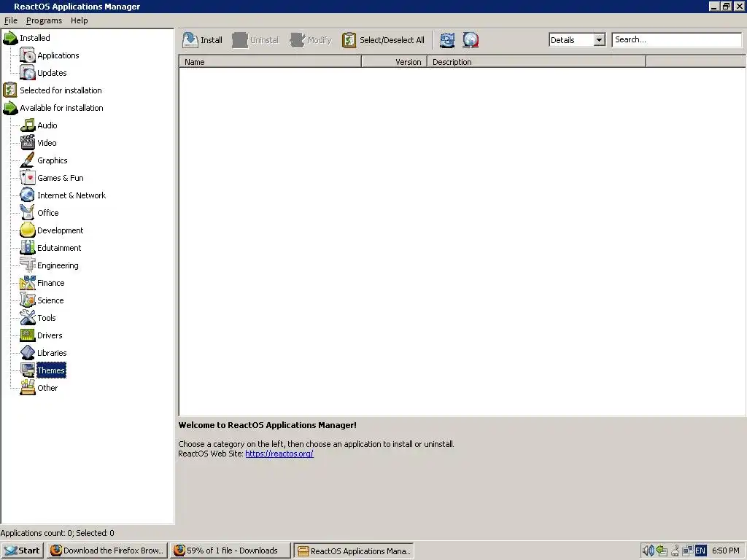747x560 pixels.
Task: Open the File menu
Action: [x=10, y=20]
